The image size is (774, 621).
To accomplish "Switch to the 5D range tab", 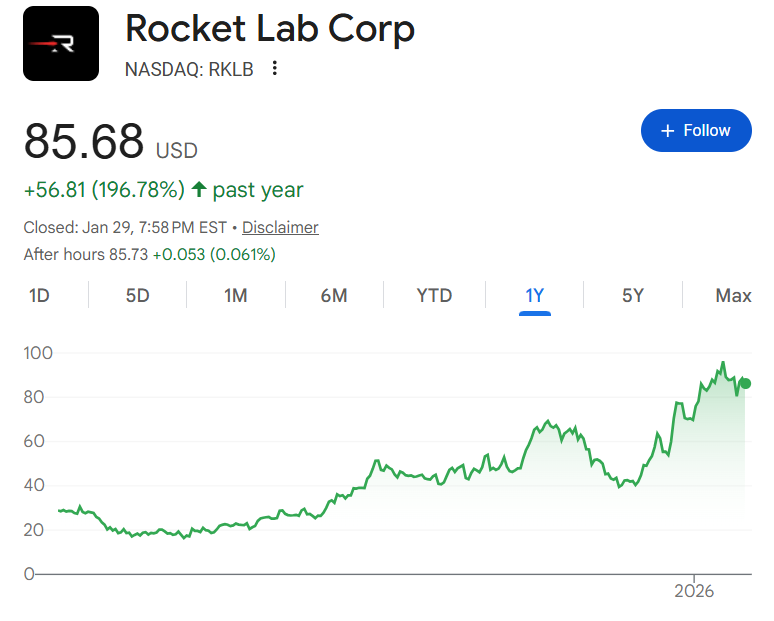I will pyautogui.click(x=137, y=295).
